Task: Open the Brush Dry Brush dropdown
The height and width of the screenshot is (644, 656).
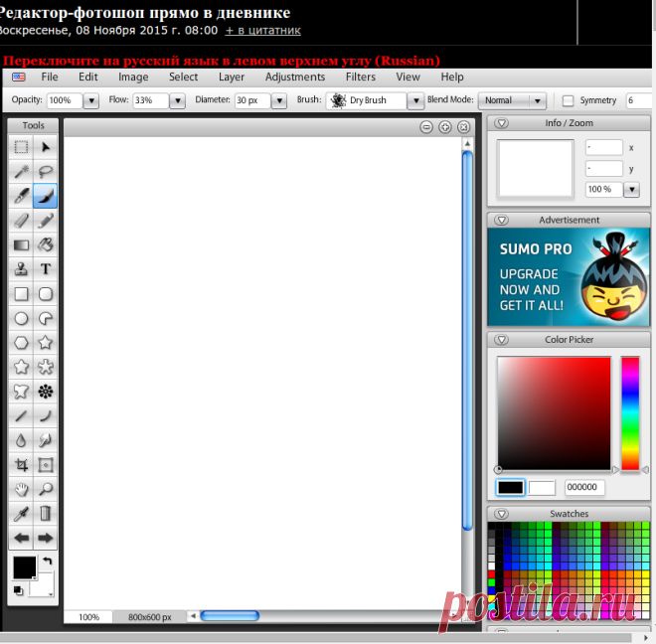Action: 375,100
